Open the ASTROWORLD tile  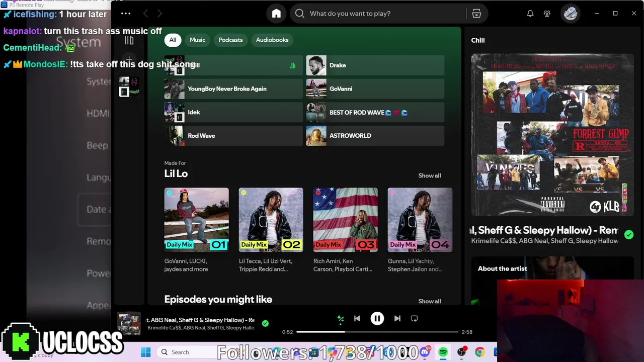375,136
